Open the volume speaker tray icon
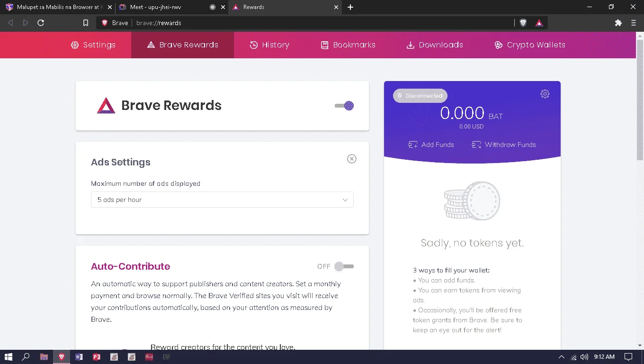This screenshot has height=364, width=644. click(x=584, y=357)
